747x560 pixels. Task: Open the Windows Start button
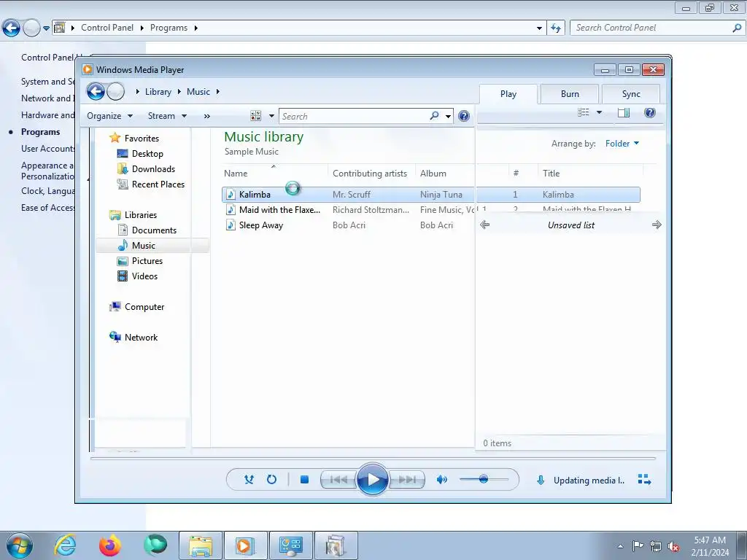[x=20, y=545]
